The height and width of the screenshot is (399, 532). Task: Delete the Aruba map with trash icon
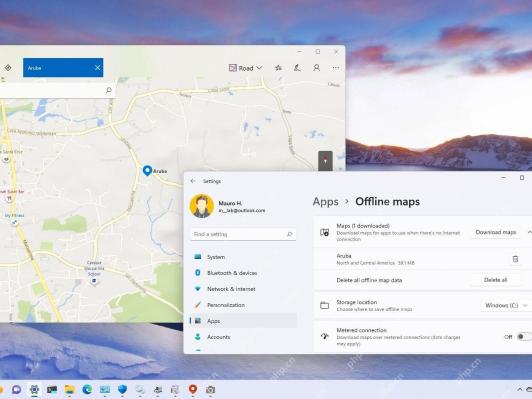[515, 259]
